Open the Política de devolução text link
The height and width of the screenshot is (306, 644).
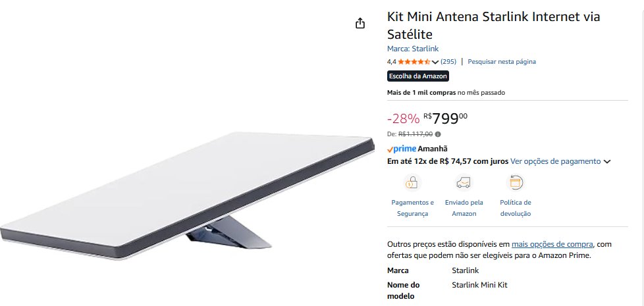pyautogui.click(x=515, y=208)
